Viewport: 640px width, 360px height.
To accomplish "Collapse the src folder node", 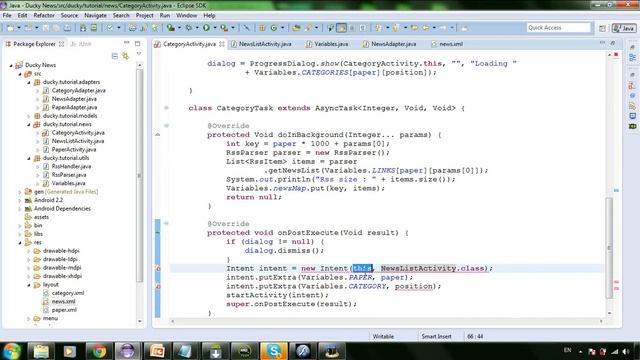I will click(20, 74).
